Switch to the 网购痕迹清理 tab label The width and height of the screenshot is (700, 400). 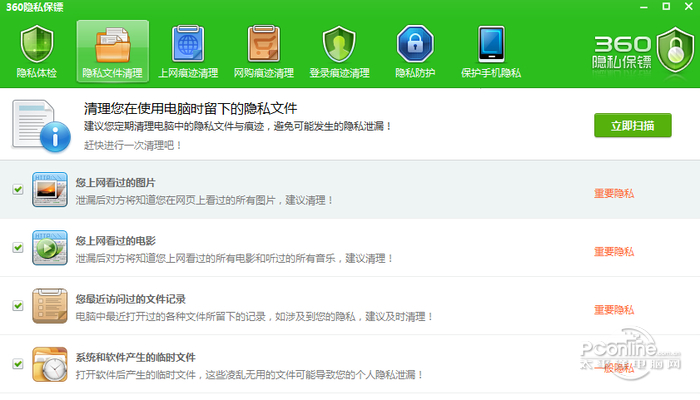tap(264, 73)
